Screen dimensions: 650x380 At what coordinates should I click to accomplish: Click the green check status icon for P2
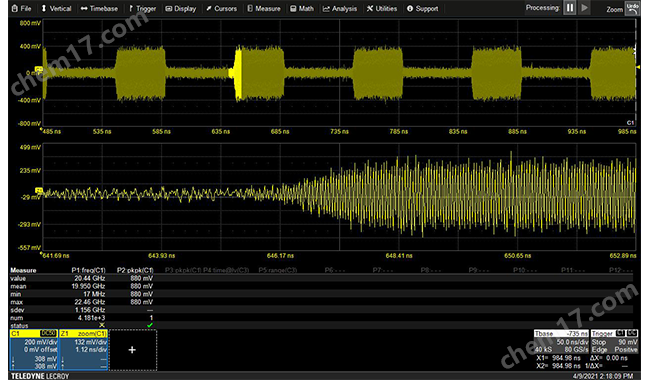tap(150, 325)
